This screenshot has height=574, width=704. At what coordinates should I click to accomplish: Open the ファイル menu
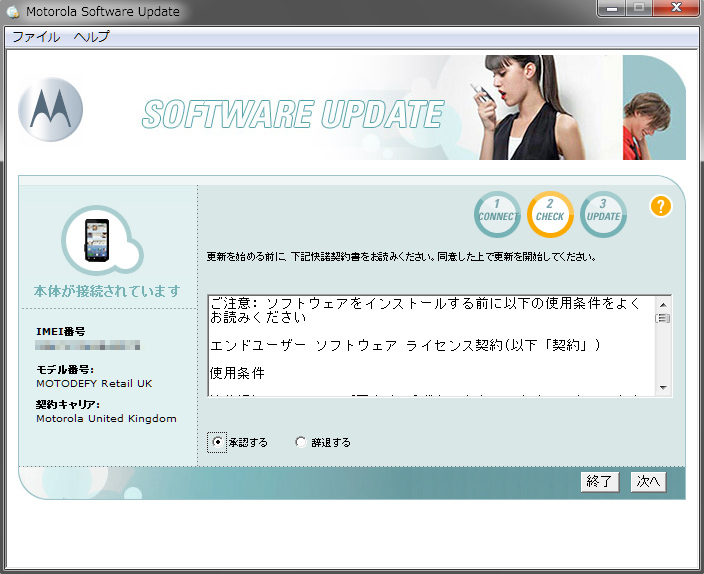(35, 37)
